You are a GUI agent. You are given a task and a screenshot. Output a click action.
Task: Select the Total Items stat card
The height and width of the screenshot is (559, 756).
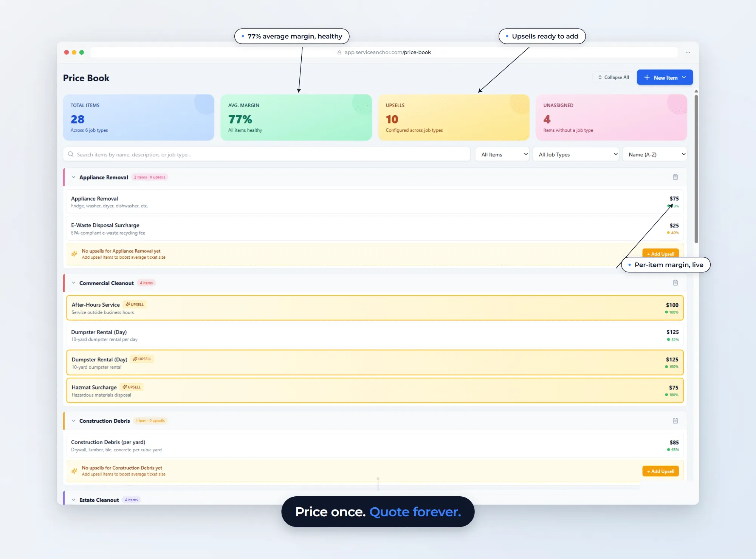tap(139, 117)
